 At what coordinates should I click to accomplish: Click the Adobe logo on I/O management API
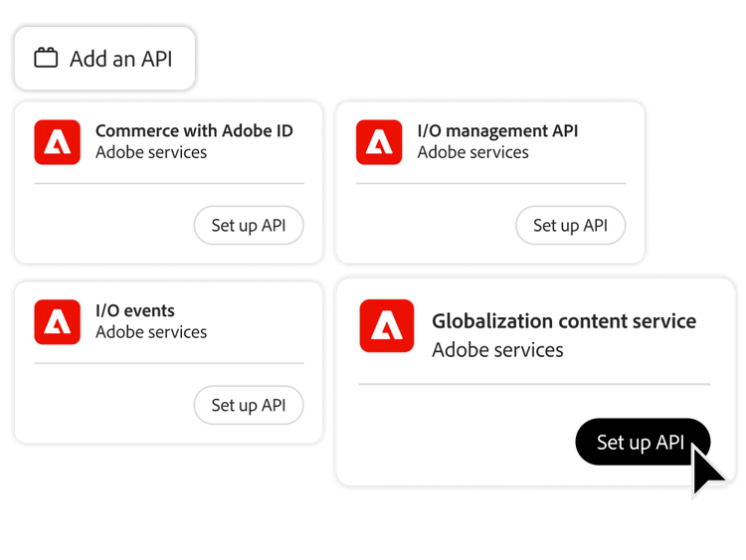379,141
